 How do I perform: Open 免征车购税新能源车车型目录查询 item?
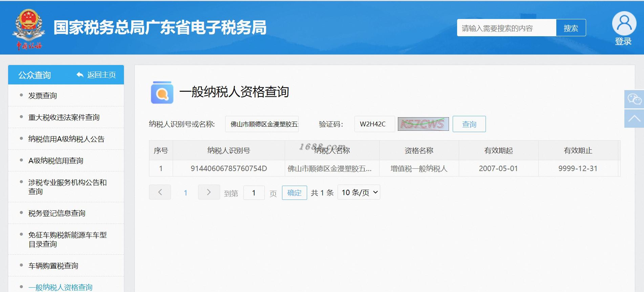tap(67, 239)
